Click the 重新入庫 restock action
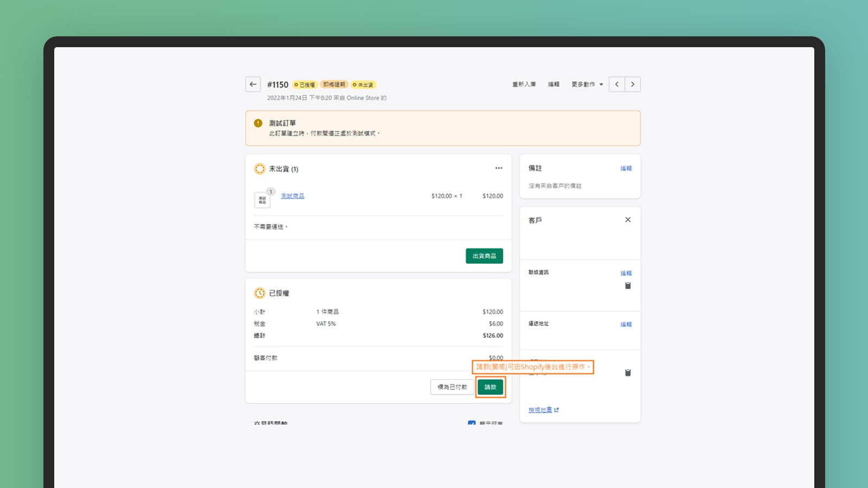Viewport: 868px width, 488px height. point(524,85)
